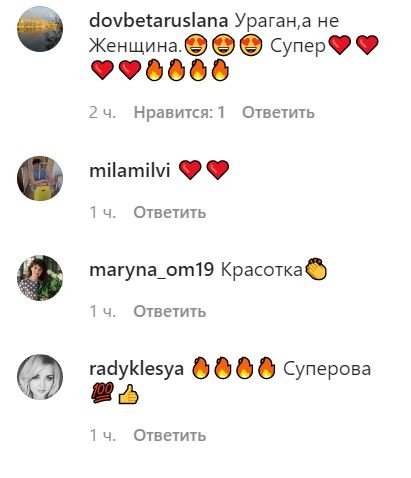
Task: Open milamilvi's profile picture
Action: tap(40, 178)
